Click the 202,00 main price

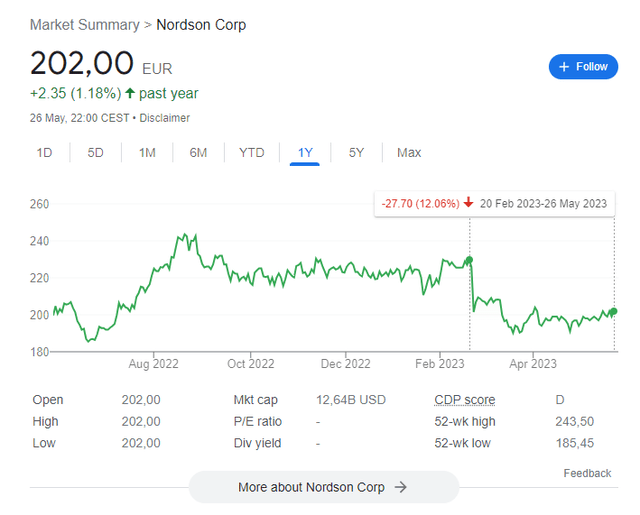coord(82,63)
